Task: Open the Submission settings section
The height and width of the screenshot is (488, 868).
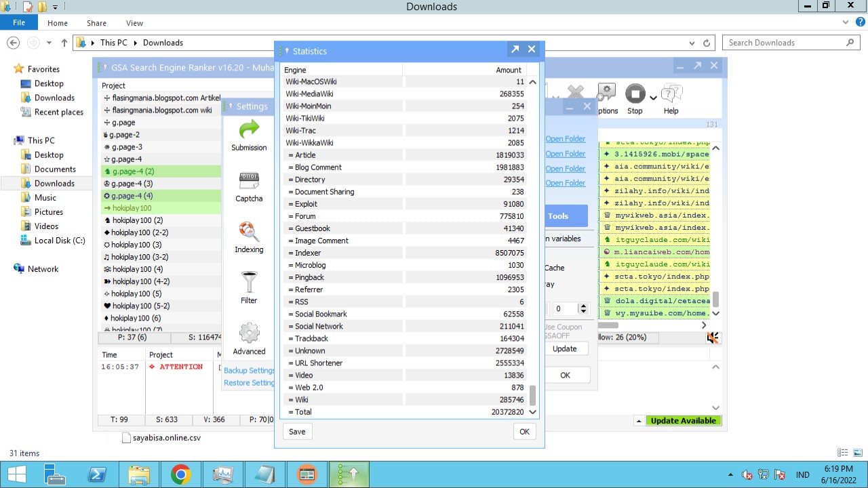Action: click(249, 134)
